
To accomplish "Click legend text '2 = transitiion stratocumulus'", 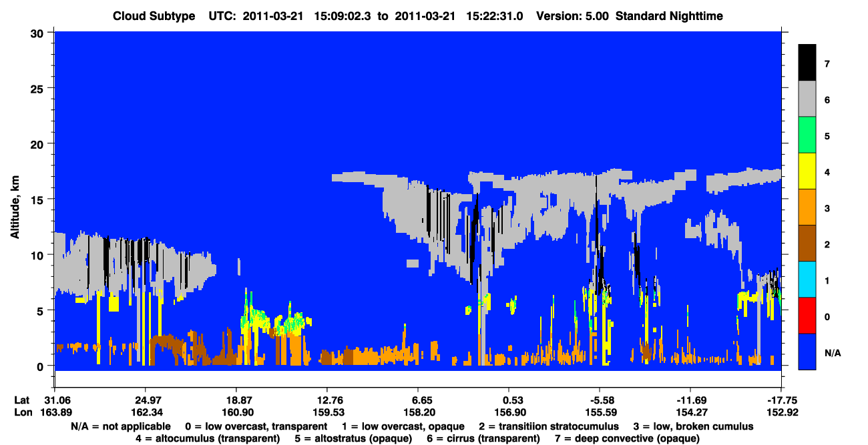I will click(x=549, y=426).
